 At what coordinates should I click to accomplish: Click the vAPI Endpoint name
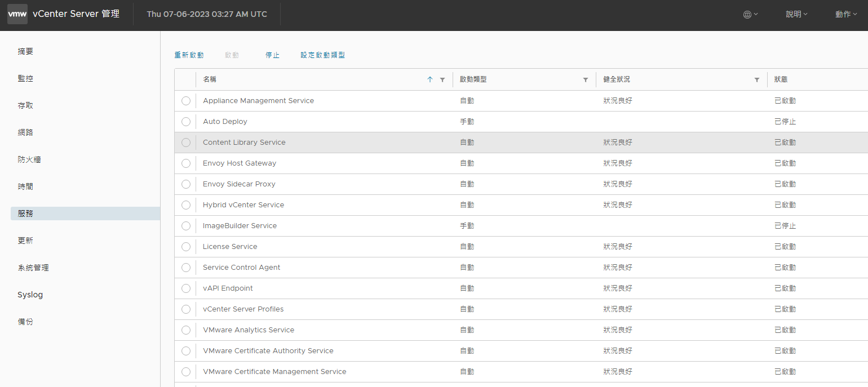(228, 288)
